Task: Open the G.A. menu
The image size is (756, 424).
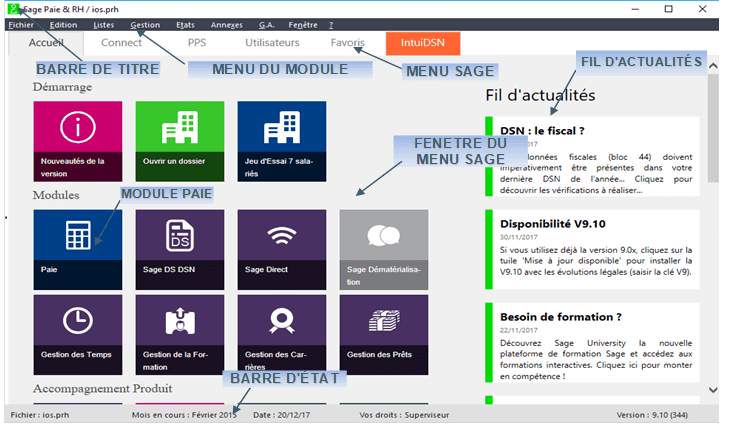Action: 266,25
